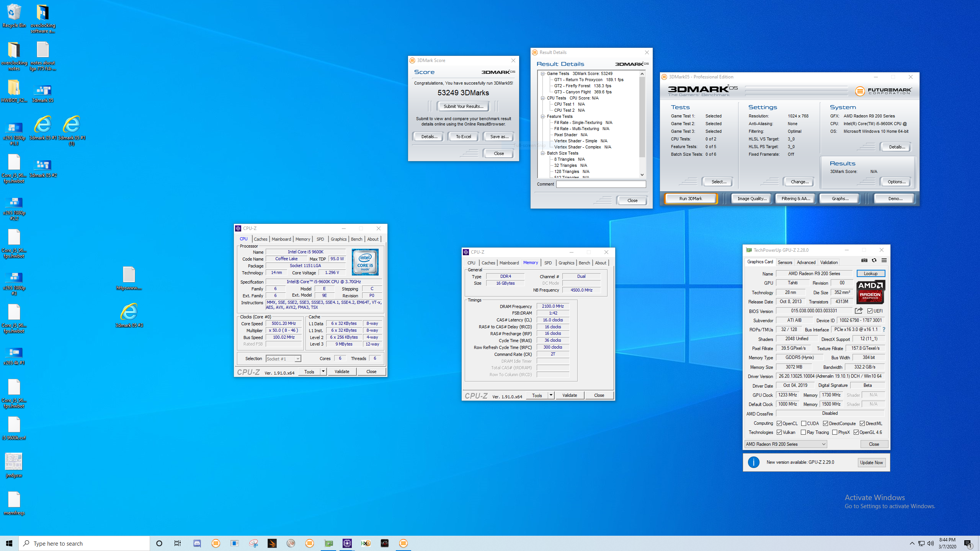Image resolution: width=980 pixels, height=551 pixels.
Task: Toggle the OpenGL 4.6 checkbox
Action: pyautogui.click(x=856, y=432)
